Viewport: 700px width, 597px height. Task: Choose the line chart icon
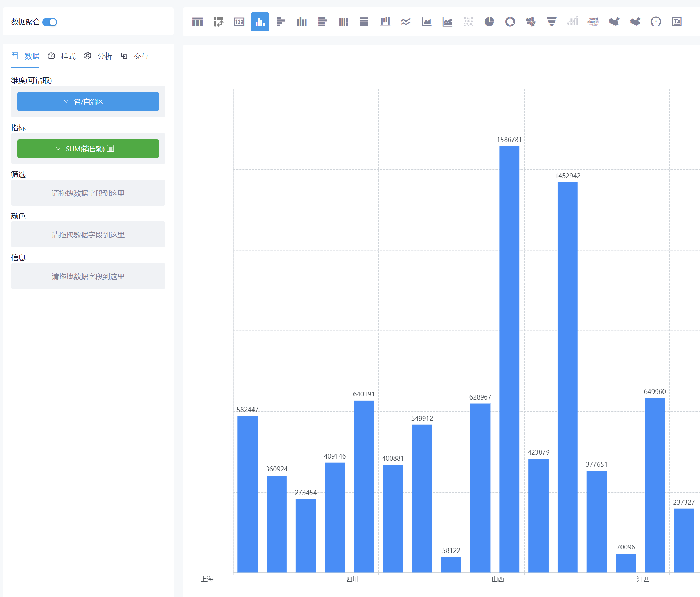(x=406, y=22)
